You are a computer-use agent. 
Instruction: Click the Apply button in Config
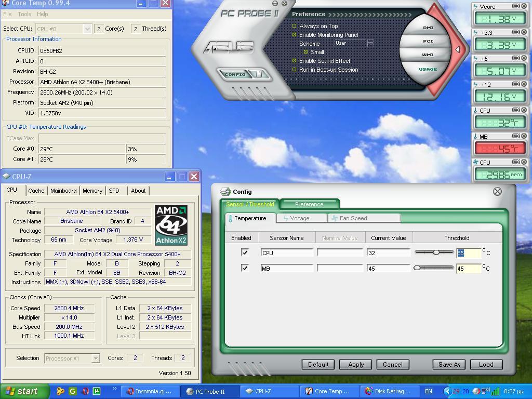[356, 364]
